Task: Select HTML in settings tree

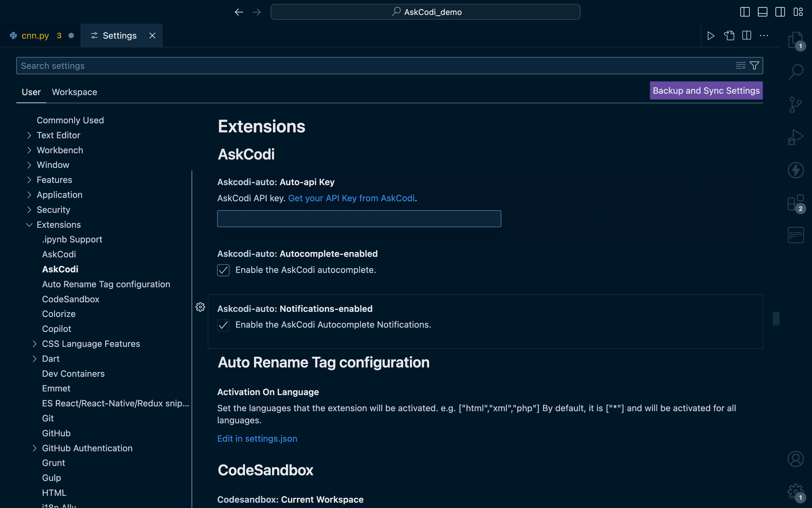Action: point(54,493)
